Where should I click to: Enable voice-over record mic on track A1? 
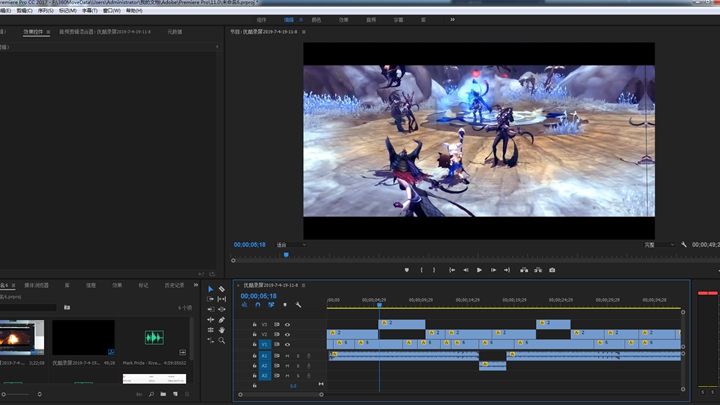click(309, 356)
